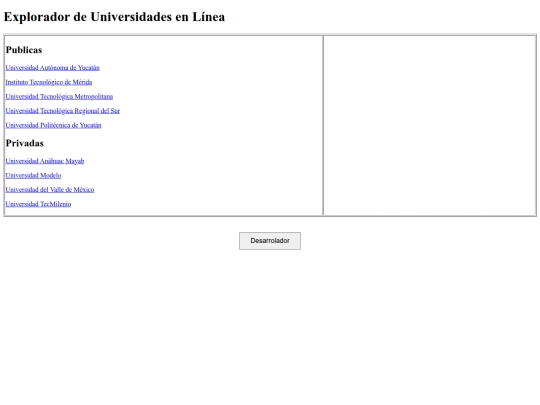Click the Explorador de Universidades en Línea title

point(114,17)
